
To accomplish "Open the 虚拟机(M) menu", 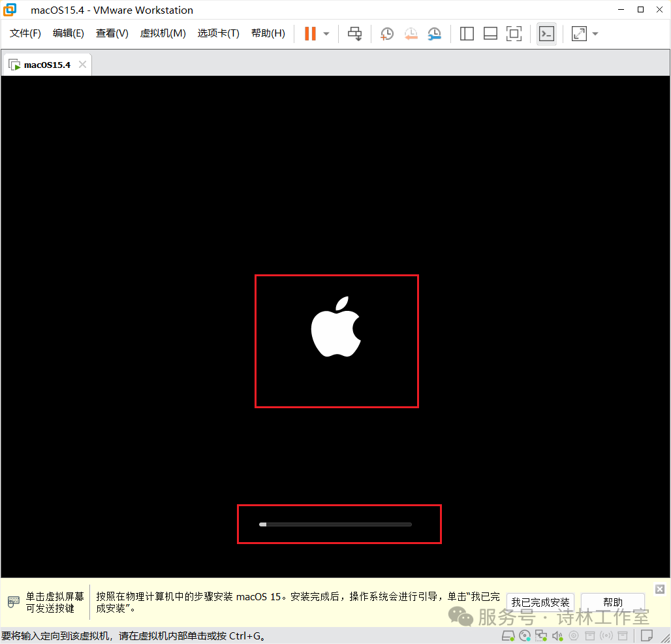I will [163, 33].
